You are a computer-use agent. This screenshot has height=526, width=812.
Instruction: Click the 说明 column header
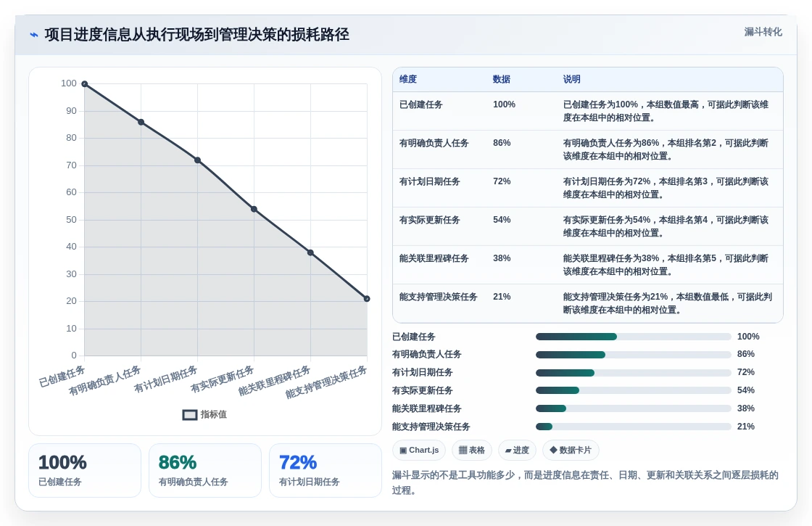tap(572, 79)
